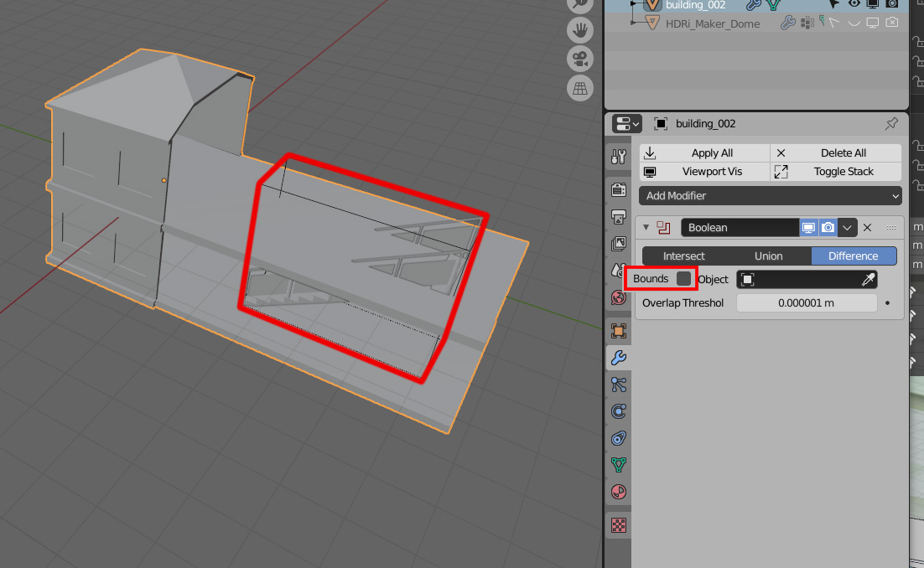Toggle the pin icon in properties header
The height and width of the screenshot is (568, 924).
coord(891,124)
